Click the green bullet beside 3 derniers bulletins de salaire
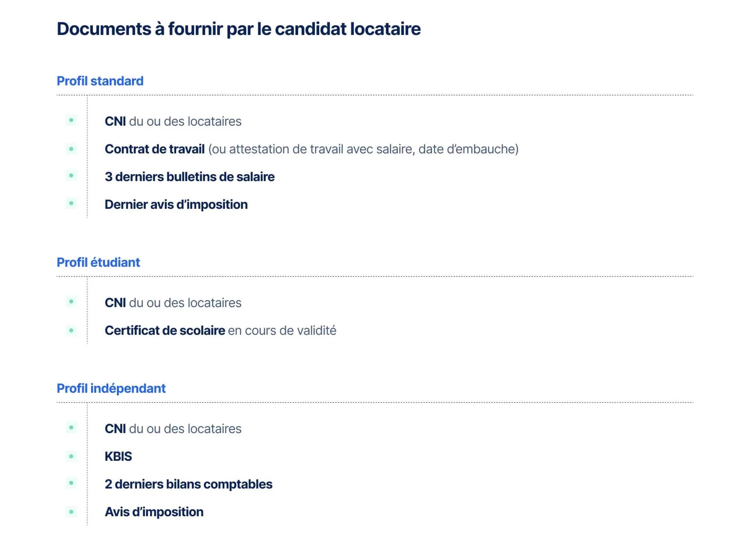The width and height of the screenshot is (750, 560). click(71, 176)
